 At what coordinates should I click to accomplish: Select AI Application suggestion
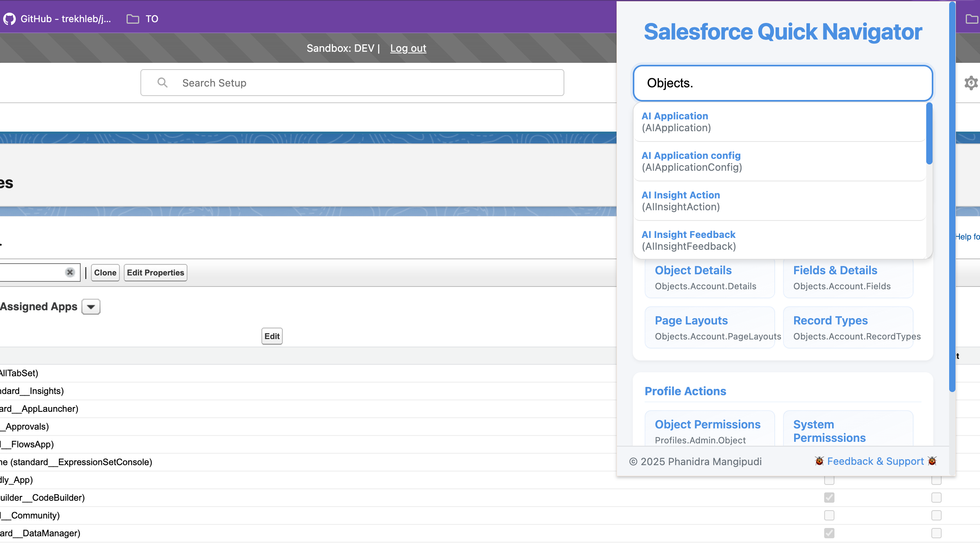(779, 122)
